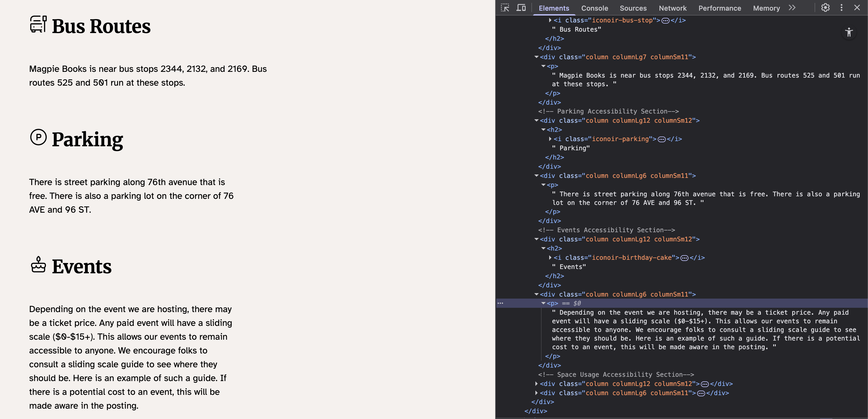Collapse the div.column.columnLg7 tree node
This screenshot has width=868, height=419.
pyautogui.click(x=537, y=57)
